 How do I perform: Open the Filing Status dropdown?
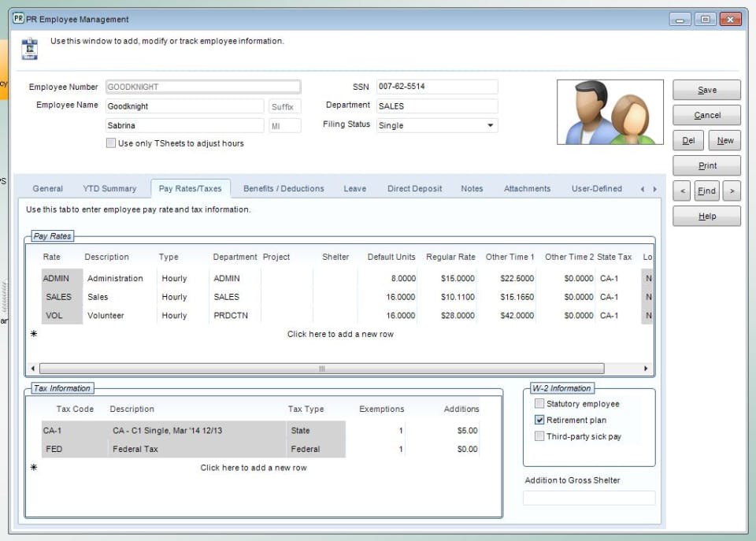click(x=490, y=125)
